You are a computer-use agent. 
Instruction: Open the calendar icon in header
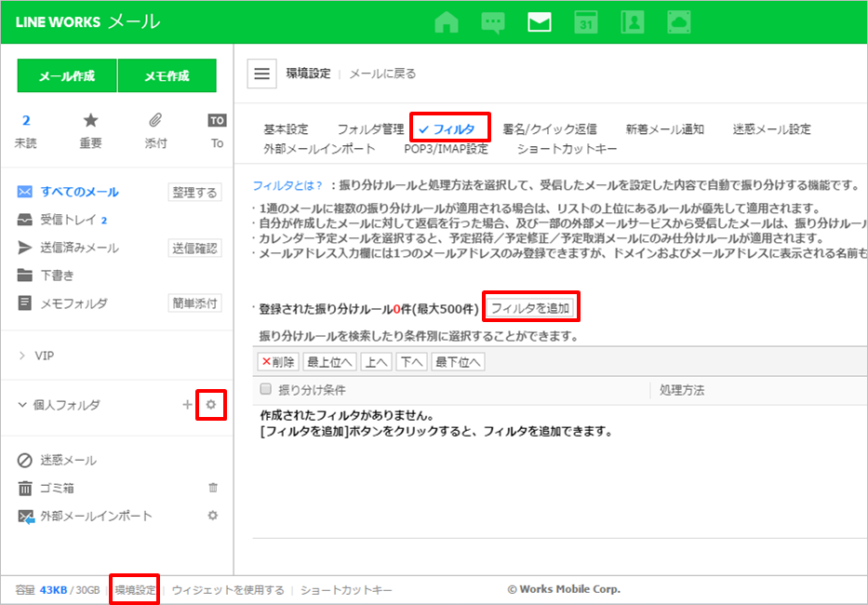pyautogui.click(x=586, y=22)
